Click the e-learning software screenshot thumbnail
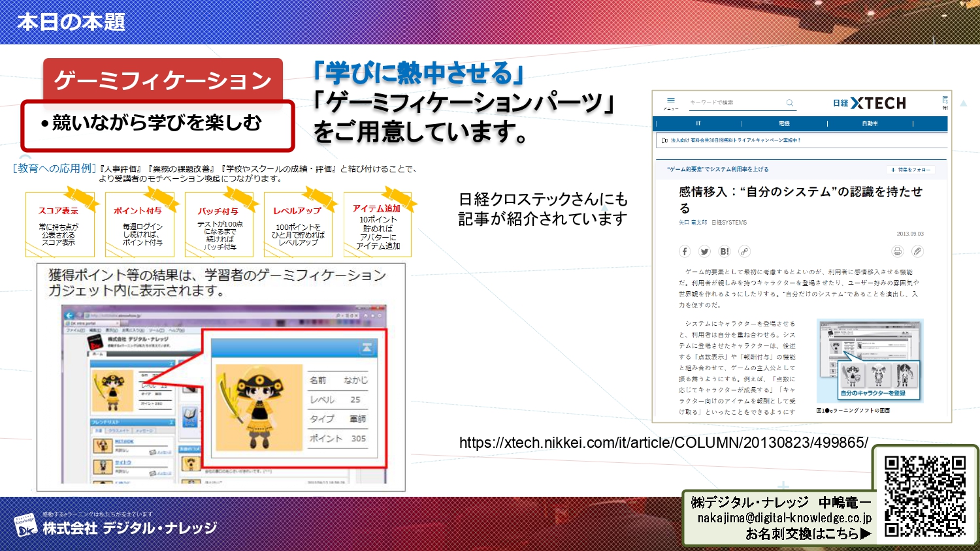This screenshot has width=980, height=551. (x=870, y=360)
